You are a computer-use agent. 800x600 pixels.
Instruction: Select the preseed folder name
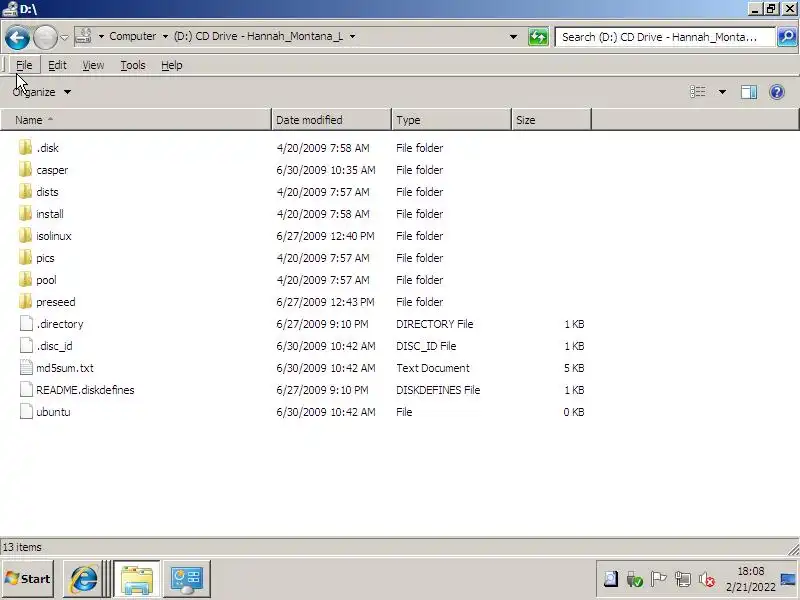point(56,302)
